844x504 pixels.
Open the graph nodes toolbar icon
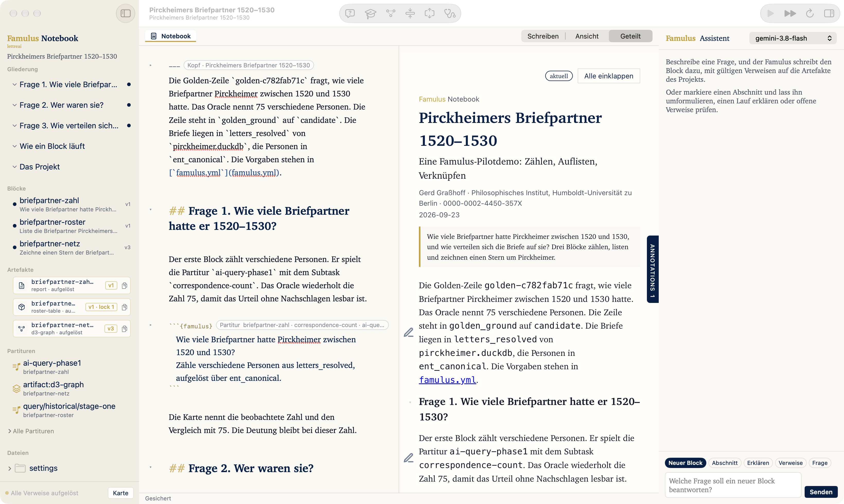[x=390, y=13]
